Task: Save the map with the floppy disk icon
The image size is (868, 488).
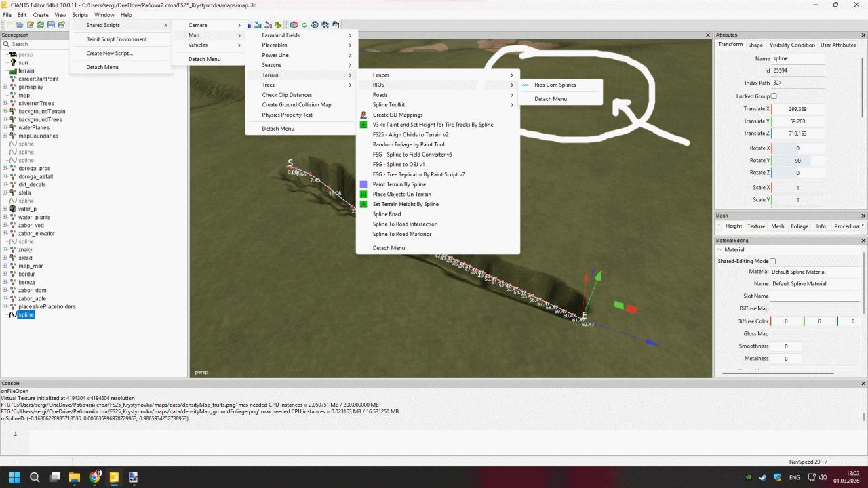Action: pyautogui.click(x=51, y=24)
